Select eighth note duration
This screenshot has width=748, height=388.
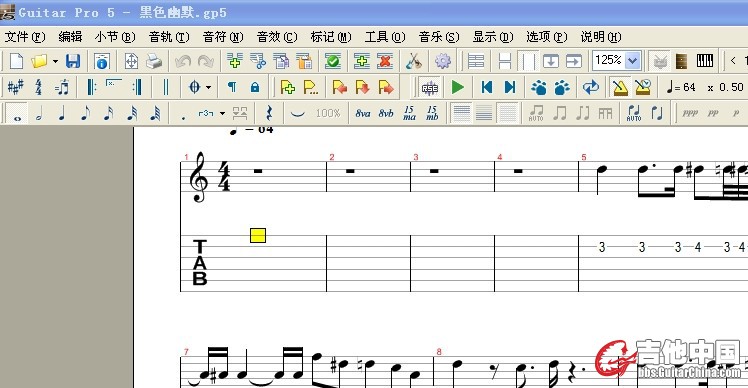[85, 114]
